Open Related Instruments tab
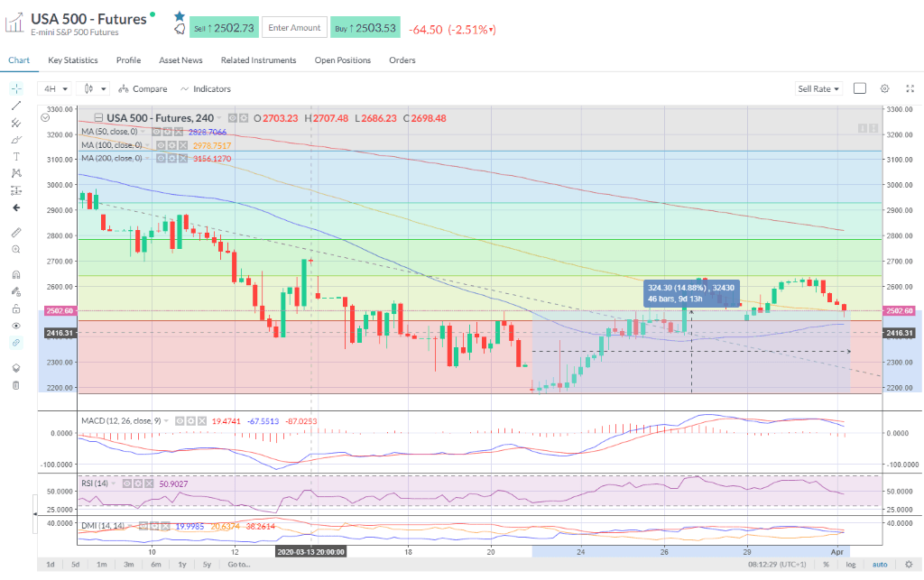Screen dimensions: 924x580 259,60
